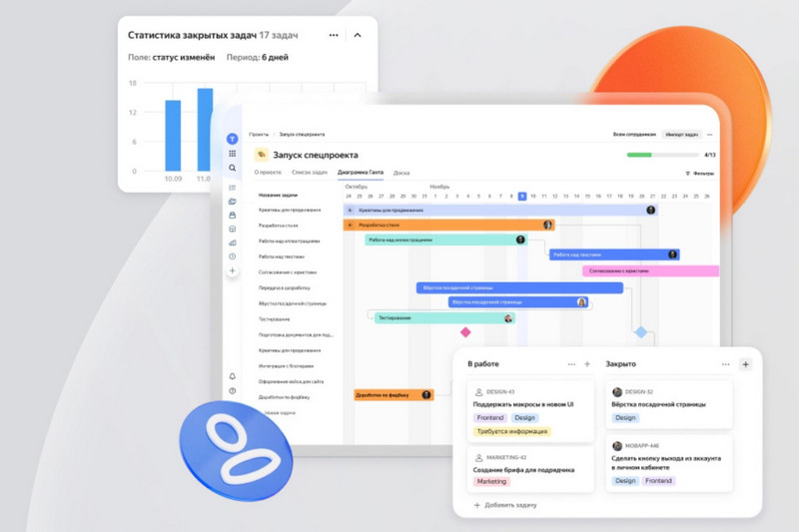
Task: Open the apps grid icon in sidebar
Action: coord(232,154)
